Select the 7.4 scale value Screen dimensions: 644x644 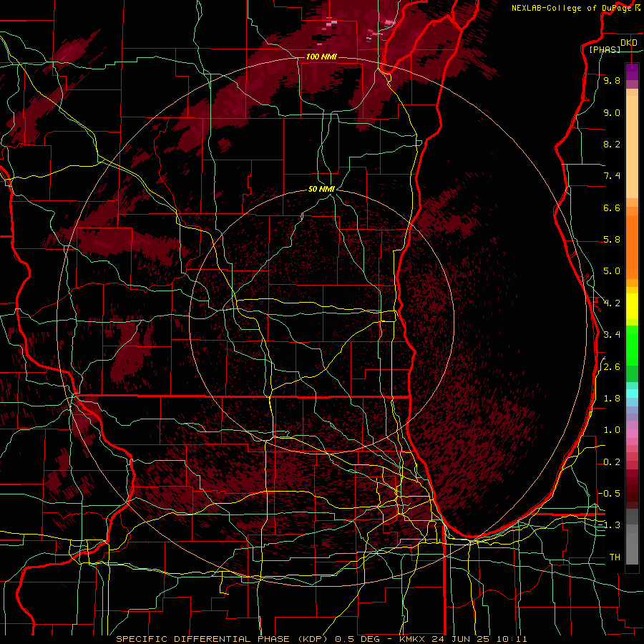tap(612, 176)
